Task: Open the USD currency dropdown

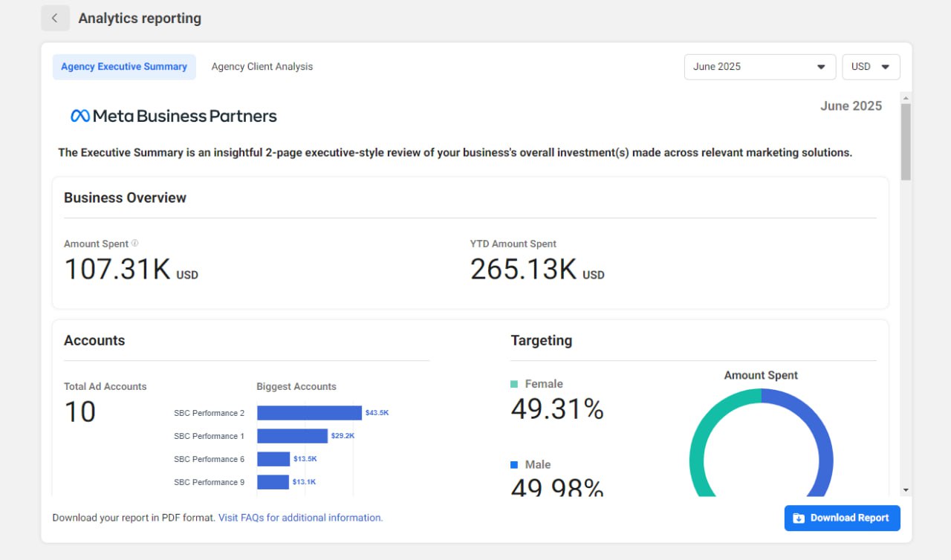Action: point(871,67)
